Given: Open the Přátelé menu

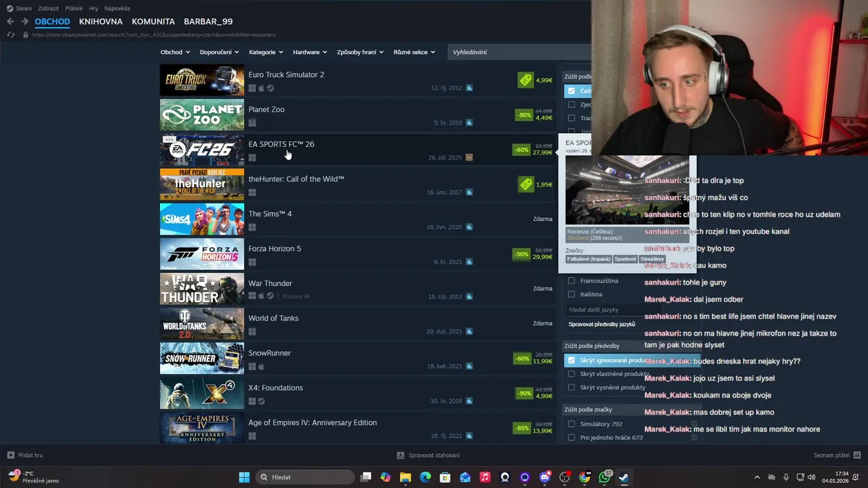Looking at the screenshot, I should pyautogui.click(x=74, y=8).
